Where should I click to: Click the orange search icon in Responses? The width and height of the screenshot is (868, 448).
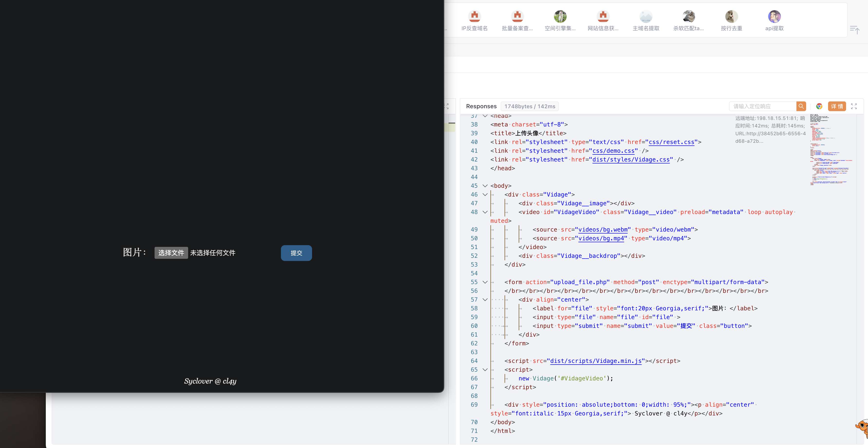801,106
